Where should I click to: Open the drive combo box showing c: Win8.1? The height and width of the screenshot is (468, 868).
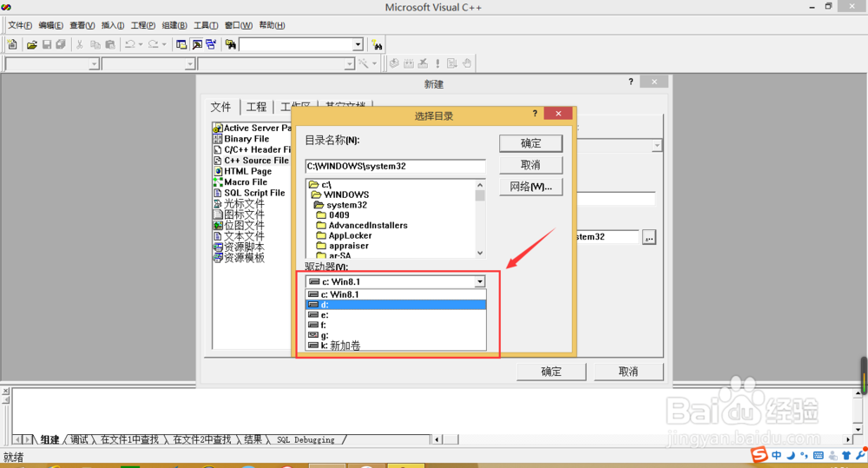[x=395, y=281]
